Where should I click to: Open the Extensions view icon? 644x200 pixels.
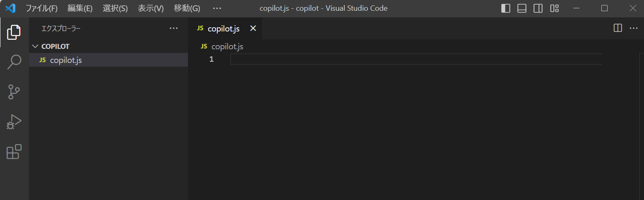(x=14, y=152)
